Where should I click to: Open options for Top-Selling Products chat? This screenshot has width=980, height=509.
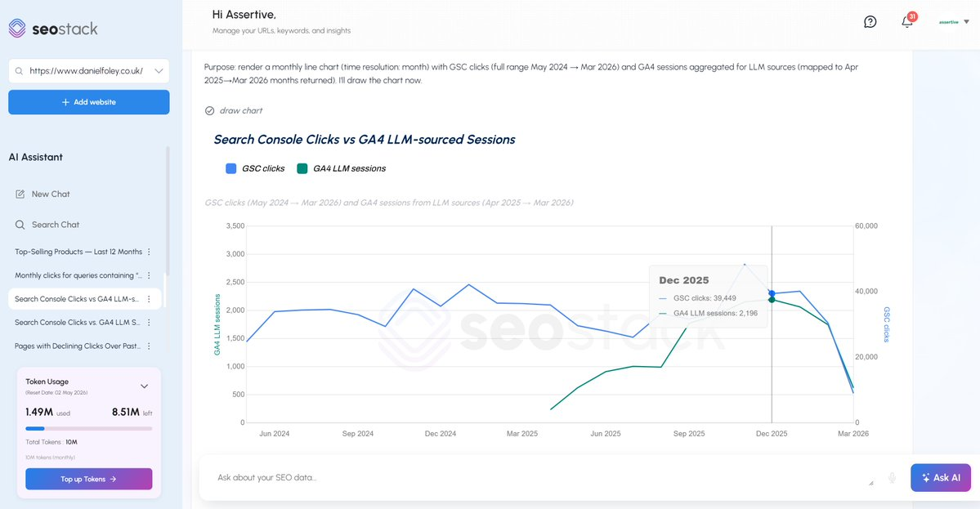[x=149, y=252]
